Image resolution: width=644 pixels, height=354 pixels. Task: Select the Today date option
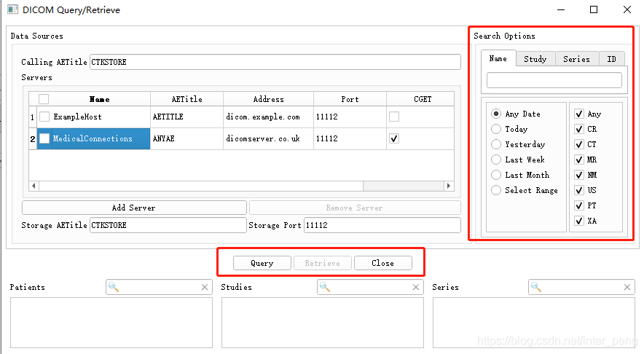pos(496,129)
